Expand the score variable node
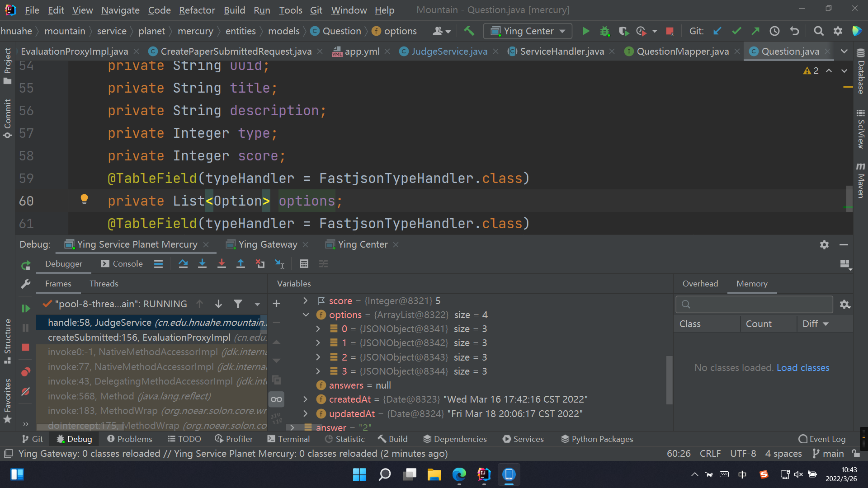The width and height of the screenshot is (868, 488). [306, 301]
